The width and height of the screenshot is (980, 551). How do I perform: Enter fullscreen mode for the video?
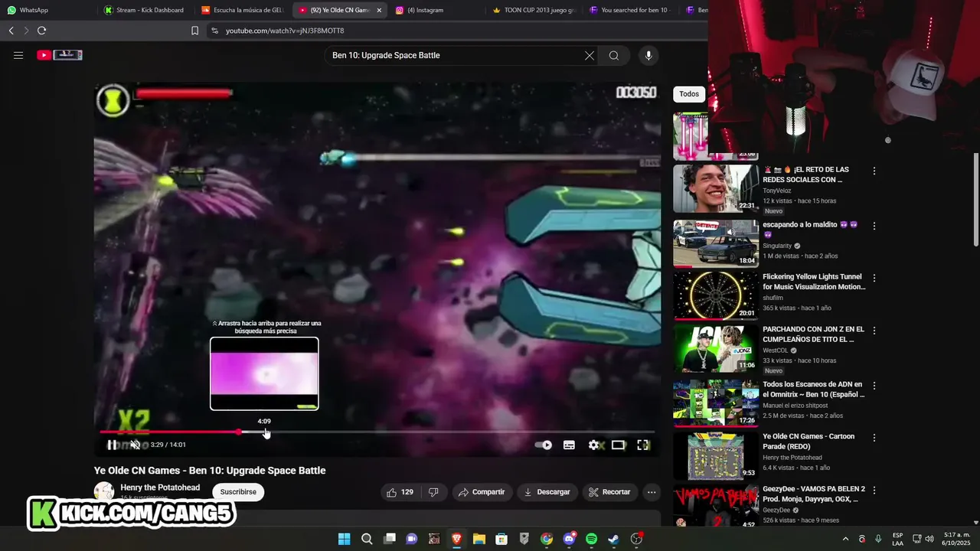pyautogui.click(x=643, y=445)
